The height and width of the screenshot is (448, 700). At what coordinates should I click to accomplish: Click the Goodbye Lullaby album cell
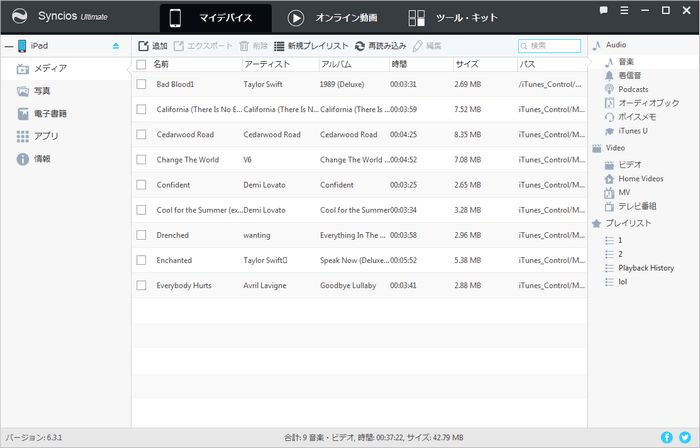pos(348,285)
